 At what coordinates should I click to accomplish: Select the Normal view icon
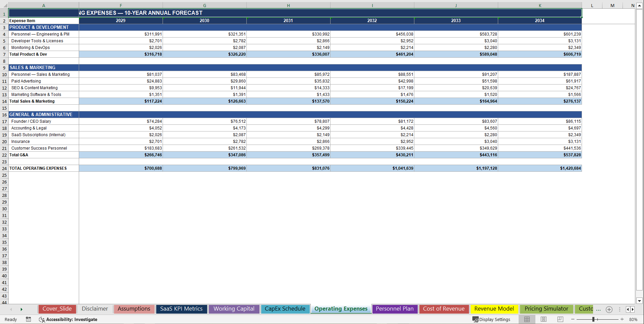coord(527,319)
